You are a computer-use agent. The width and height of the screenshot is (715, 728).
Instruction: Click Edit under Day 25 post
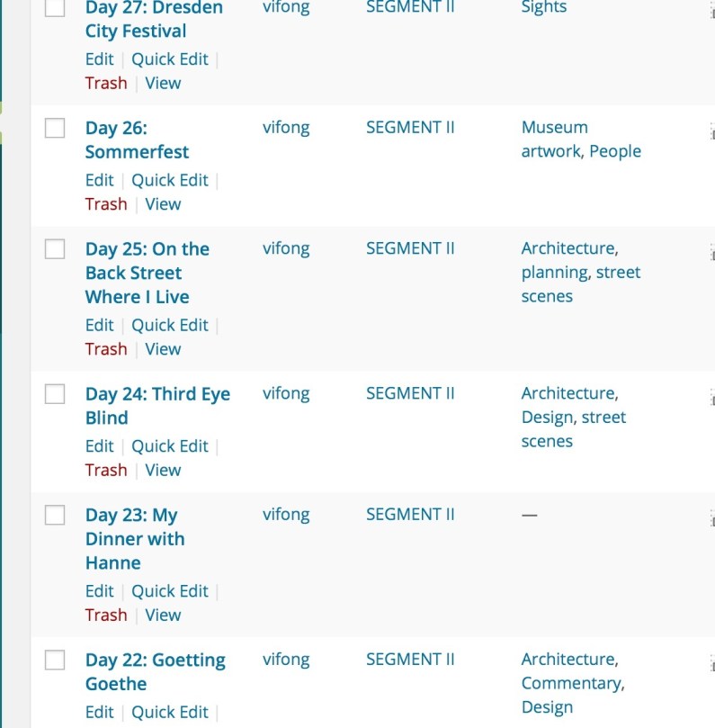[x=99, y=326]
